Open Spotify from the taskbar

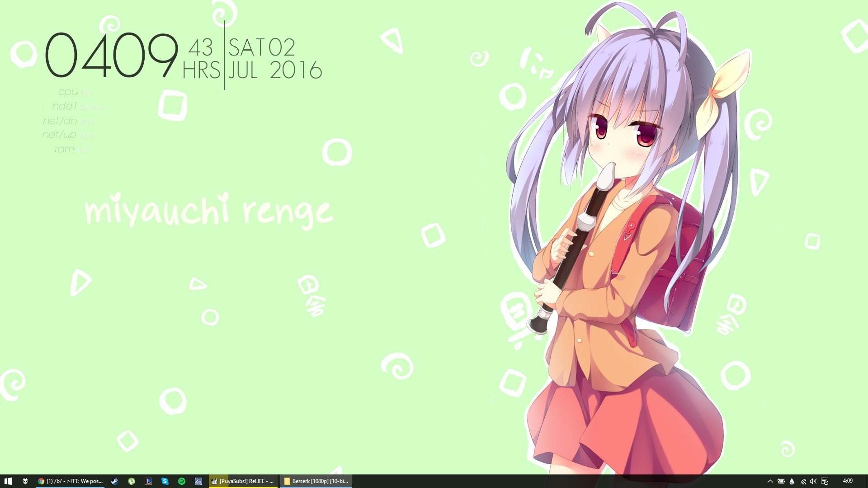182,481
